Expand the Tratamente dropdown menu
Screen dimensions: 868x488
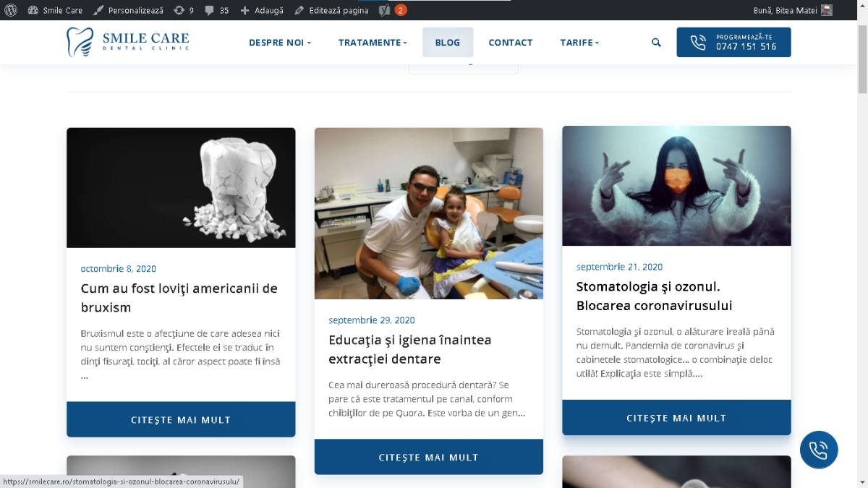pyautogui.click(x=373, y=43)
